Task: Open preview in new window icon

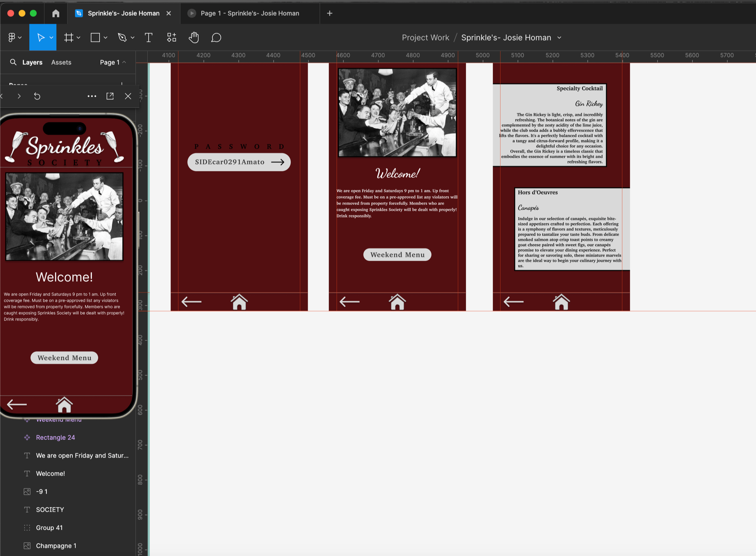Action: click(x=110, y=96)
